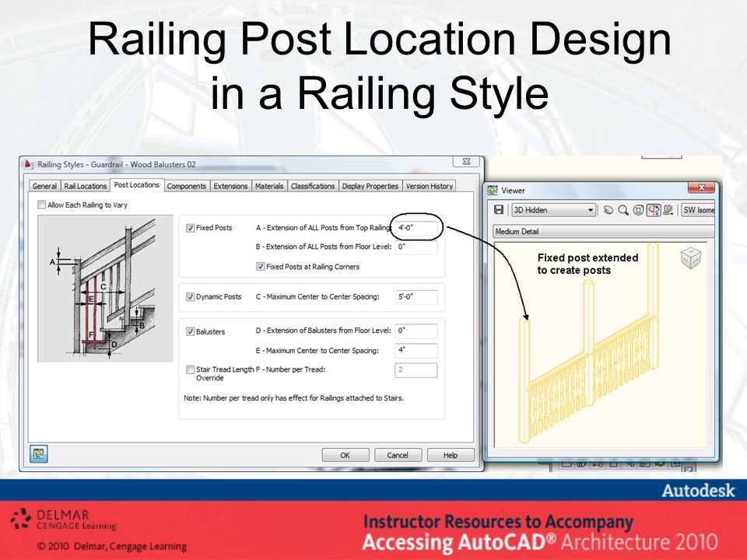Open the Classifications tab

coord(313,186)
